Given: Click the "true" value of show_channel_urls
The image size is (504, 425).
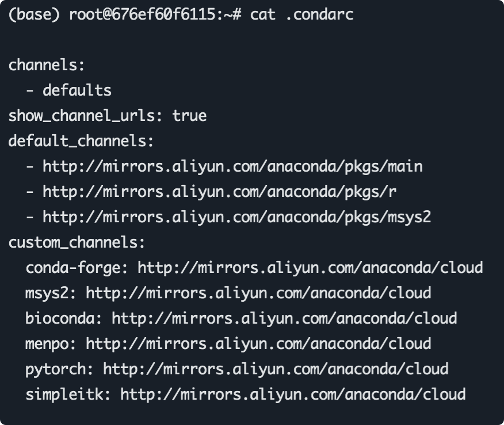Looking at the screenshot, I should point(189,116).
